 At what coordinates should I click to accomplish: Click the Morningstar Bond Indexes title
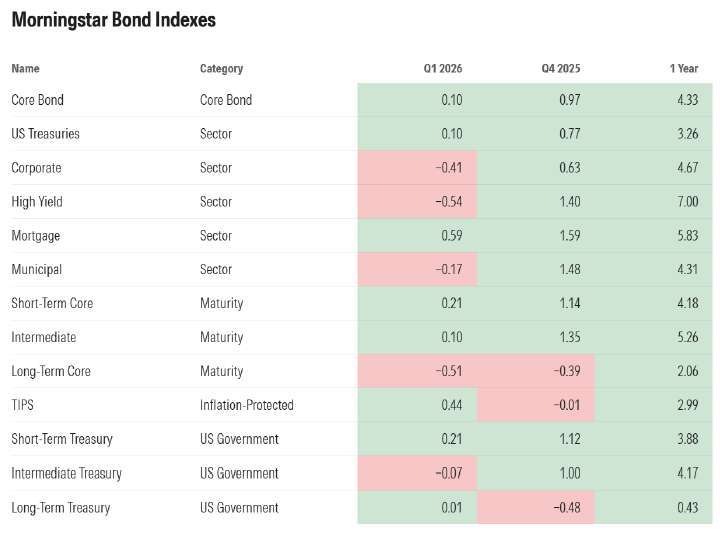pyautogui.click(x=113, y=19)
